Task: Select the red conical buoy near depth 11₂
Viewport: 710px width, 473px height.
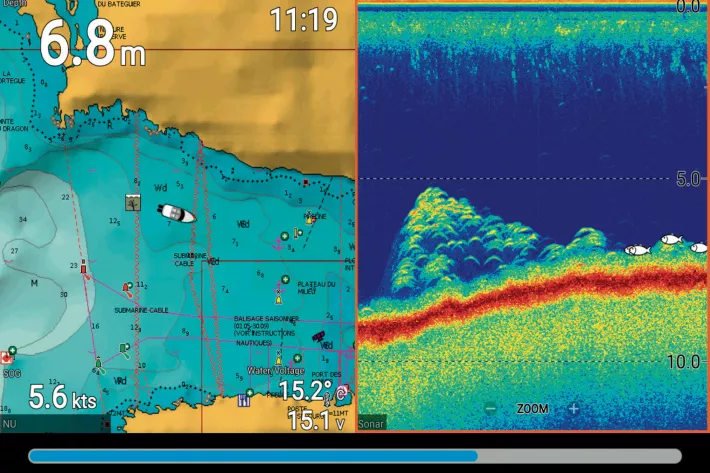Action: [x=126, y=287]
